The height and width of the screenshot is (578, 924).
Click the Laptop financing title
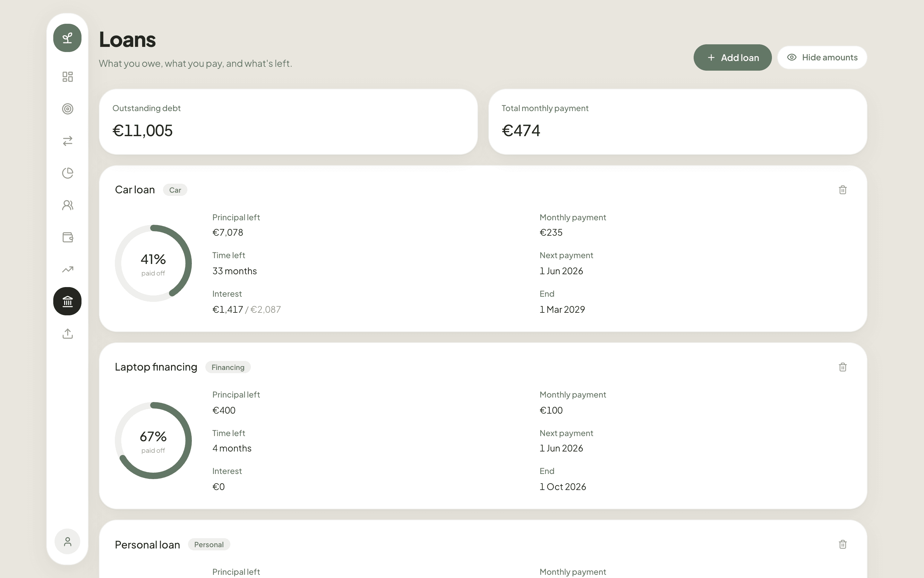pos(156,367)
